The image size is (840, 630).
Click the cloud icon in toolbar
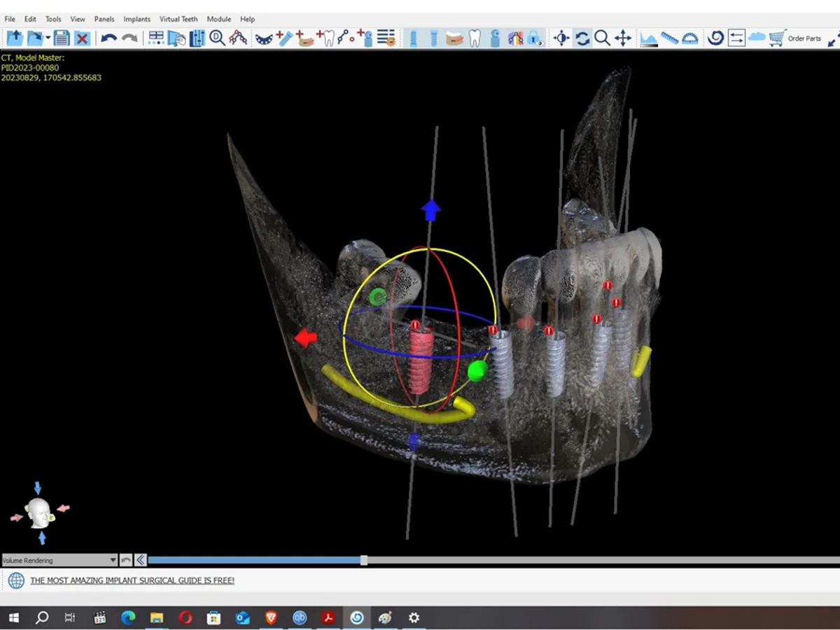tap(757, 38)
